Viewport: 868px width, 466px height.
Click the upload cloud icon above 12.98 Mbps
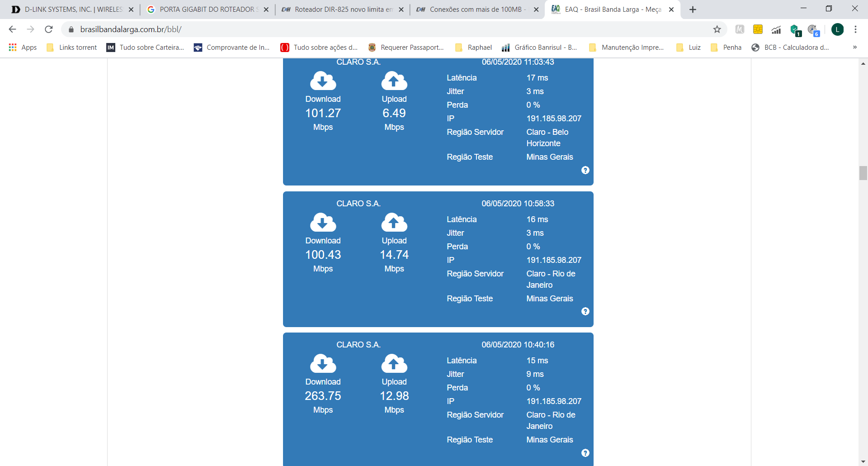coord(394,364)
